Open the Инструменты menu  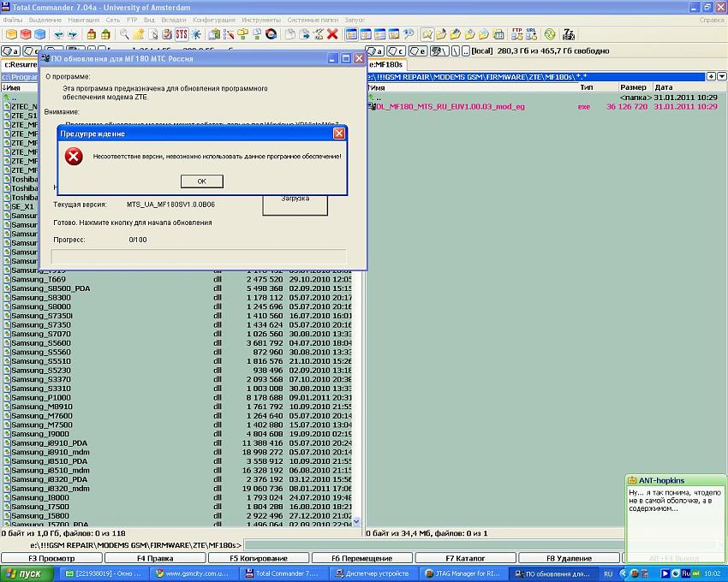[260, 20]
